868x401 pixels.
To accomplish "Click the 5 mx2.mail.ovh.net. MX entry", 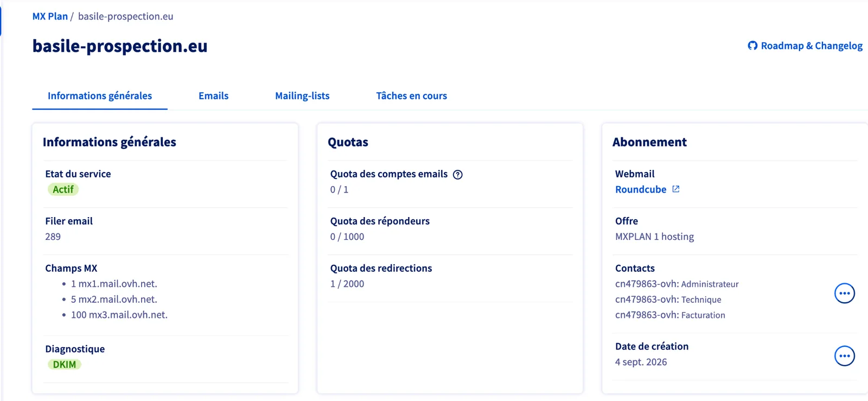I will pos(114,300).
